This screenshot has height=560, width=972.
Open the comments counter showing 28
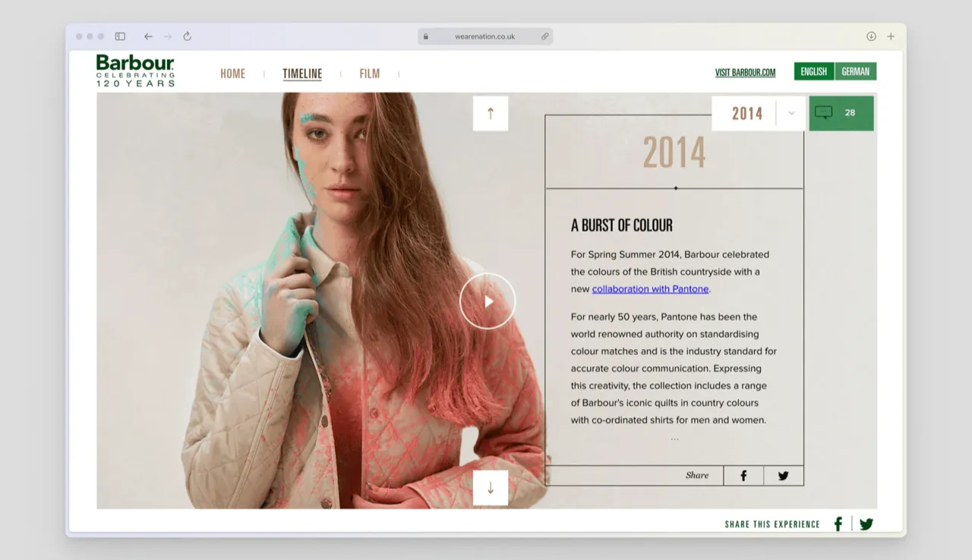(841, 112)
